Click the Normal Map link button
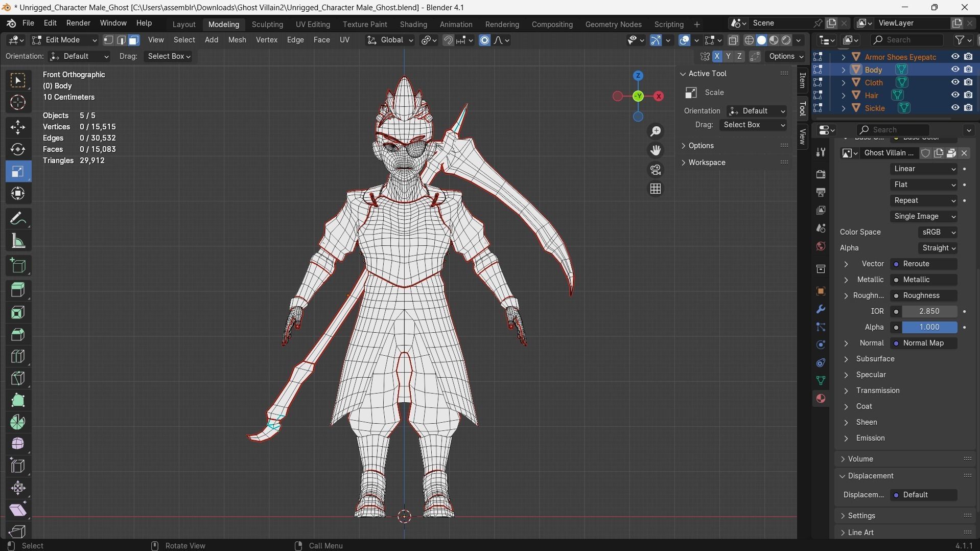This screenshot has width=980, height=551. 924,343
